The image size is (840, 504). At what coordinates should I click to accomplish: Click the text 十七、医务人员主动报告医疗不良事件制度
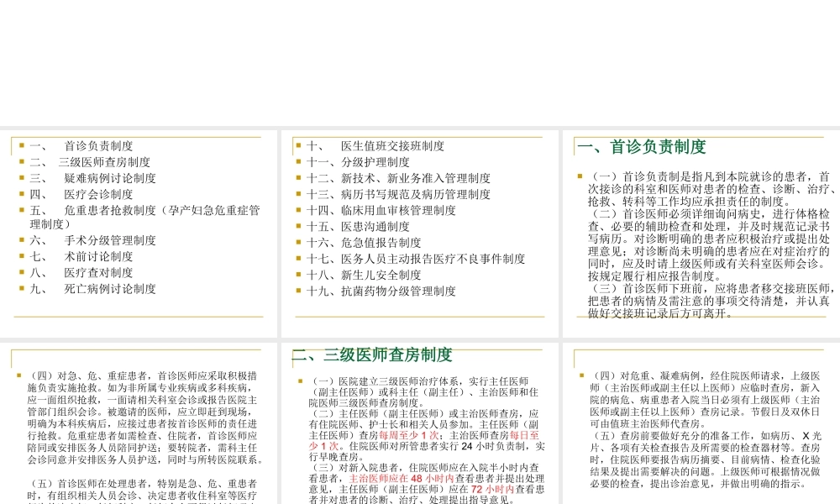tap(416, 259)
